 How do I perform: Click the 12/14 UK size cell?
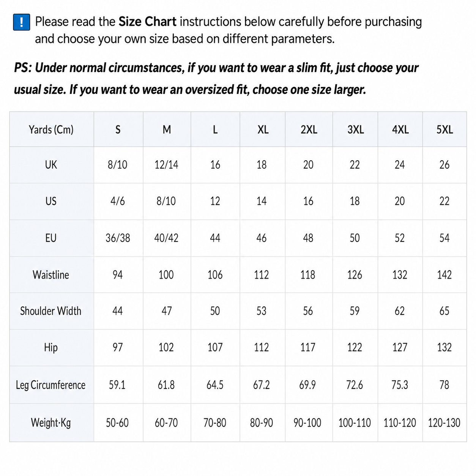click(x=167, y=165)
